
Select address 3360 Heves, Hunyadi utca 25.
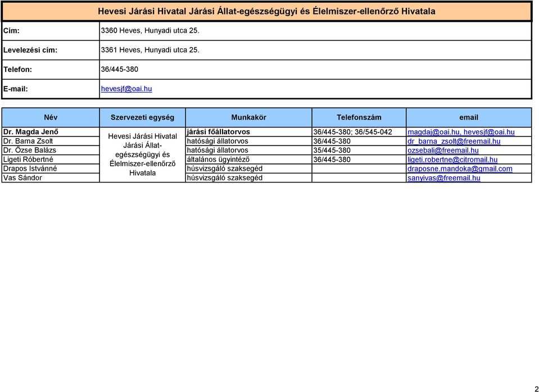click(150, 30)
